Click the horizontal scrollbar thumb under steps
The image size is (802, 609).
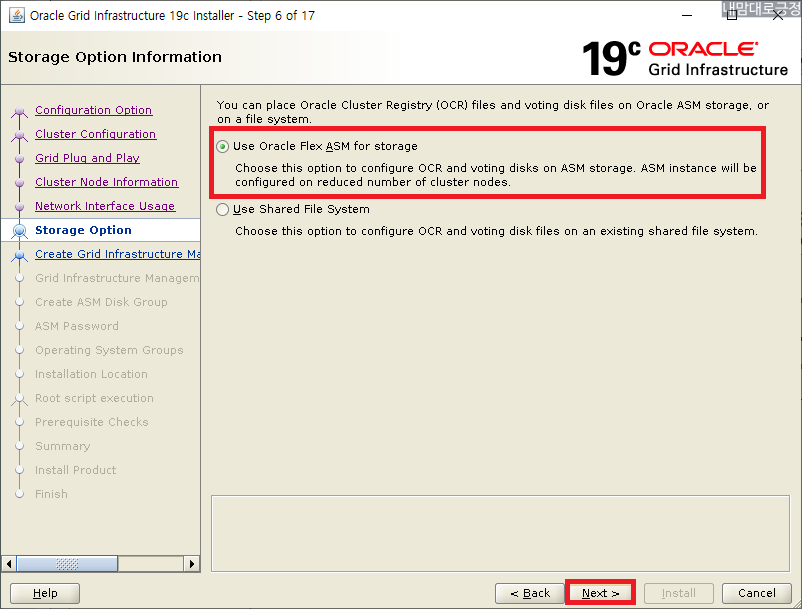[x=67, y=564]
